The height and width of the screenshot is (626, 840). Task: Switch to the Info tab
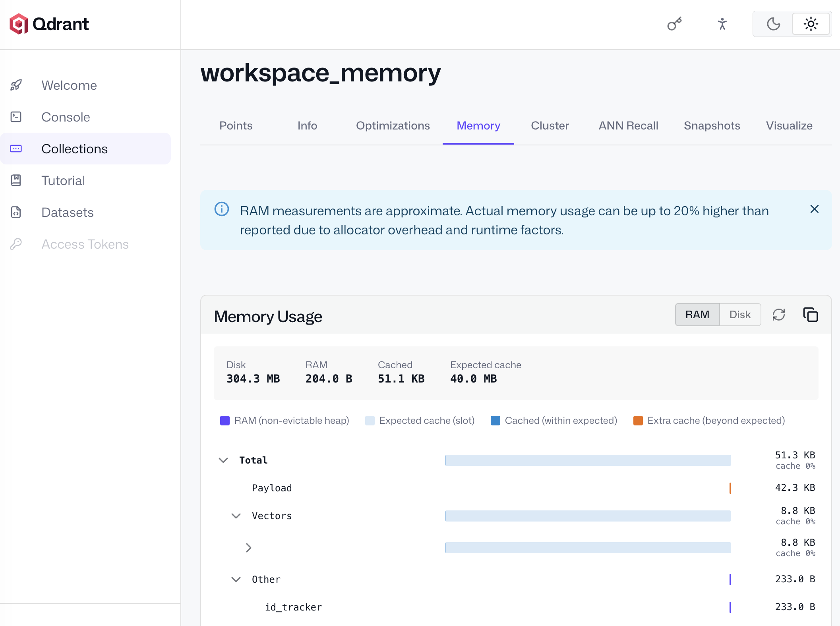(308, 126)
